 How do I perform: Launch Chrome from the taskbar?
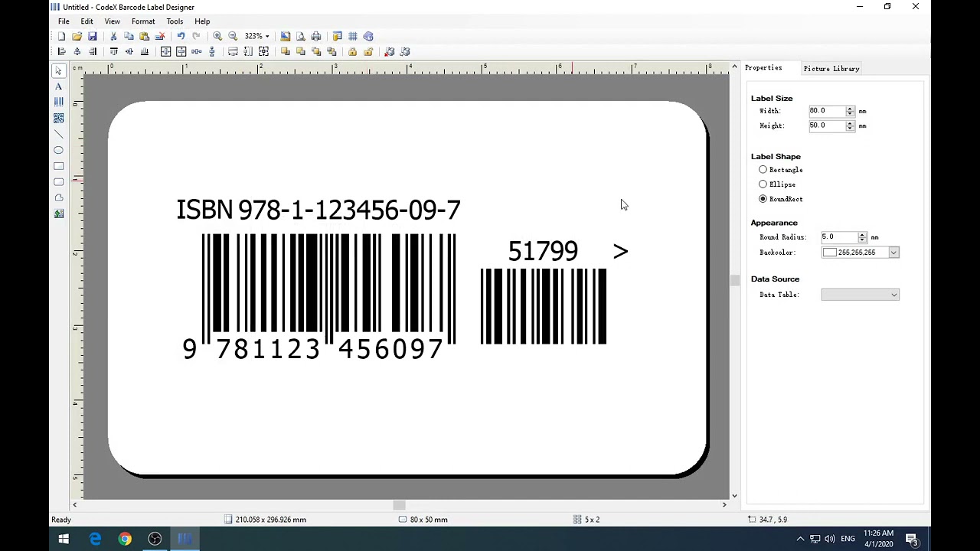[125, 539]
